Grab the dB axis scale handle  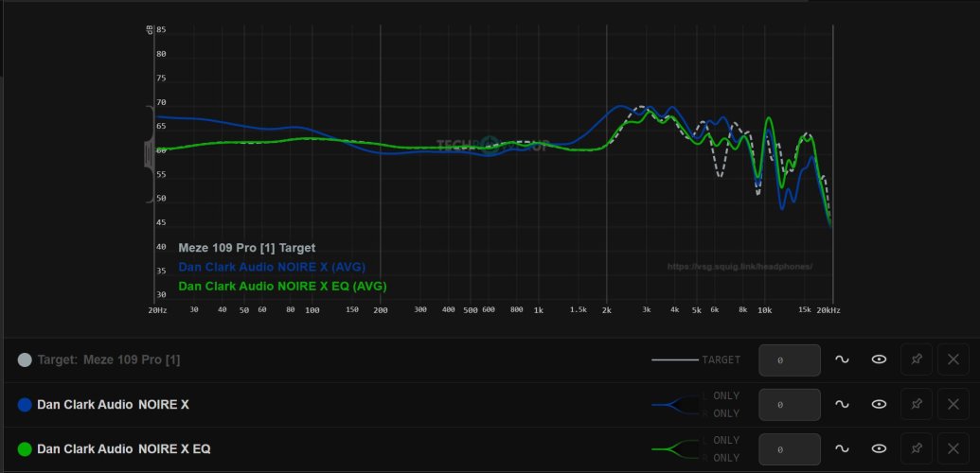(x=150, y=153)
